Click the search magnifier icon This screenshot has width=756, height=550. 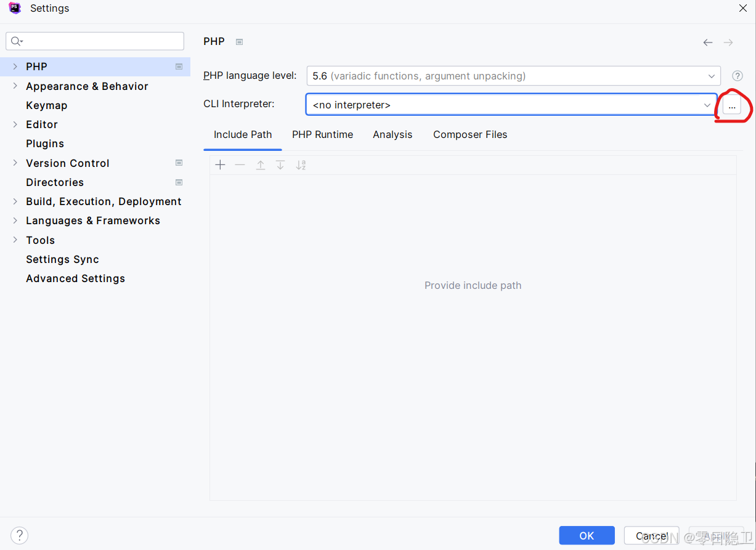[17, 41]
